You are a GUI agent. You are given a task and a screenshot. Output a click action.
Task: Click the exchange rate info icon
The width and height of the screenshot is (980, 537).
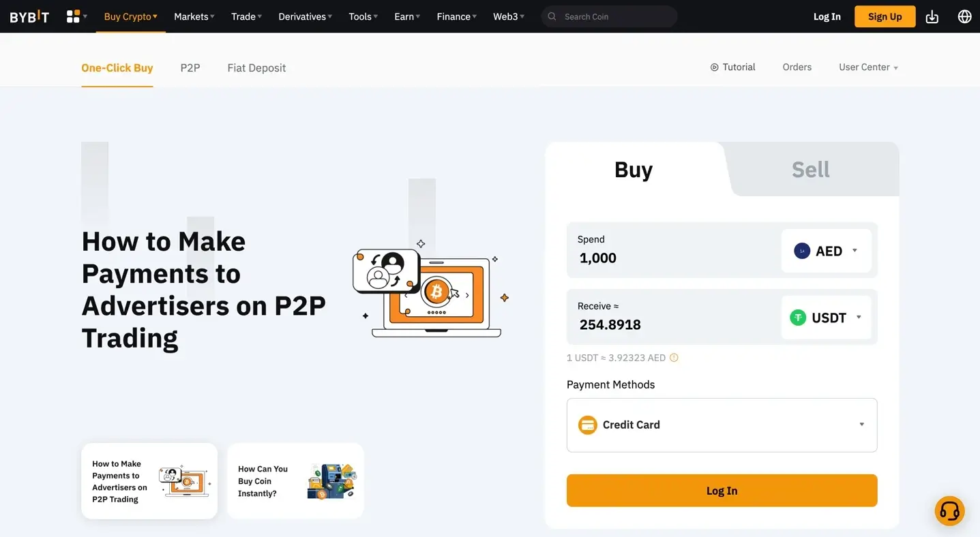coord(674,358)
